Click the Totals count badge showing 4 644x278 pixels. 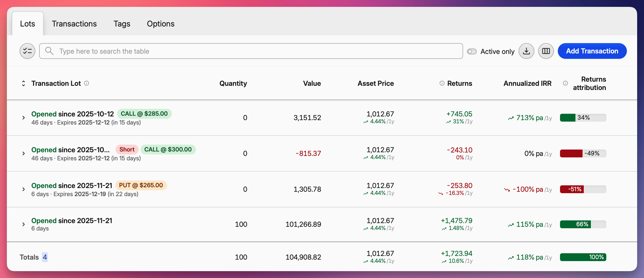[45, 257]
